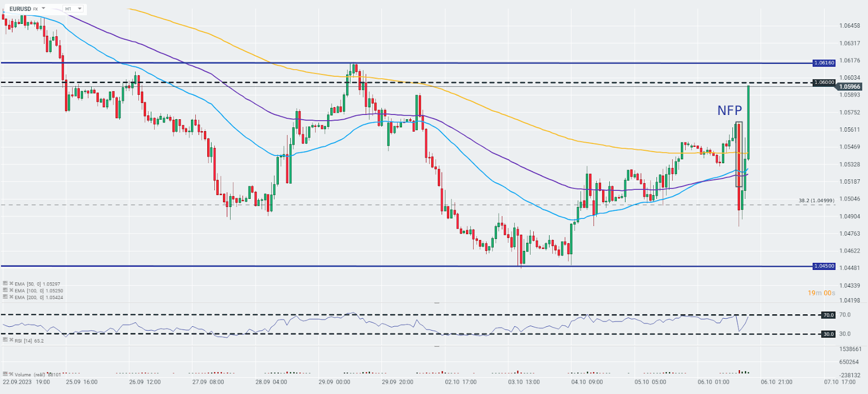The height and width of the screenshot is (394, 868).
Task: Click the EURUSD symbol name
Action: pos(20,9)
